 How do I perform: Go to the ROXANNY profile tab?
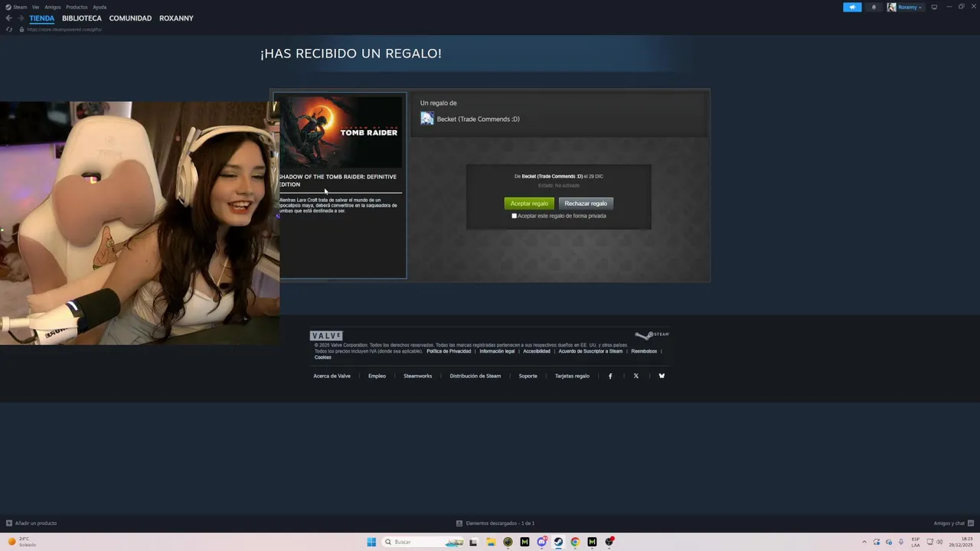(x=176, y=18)
